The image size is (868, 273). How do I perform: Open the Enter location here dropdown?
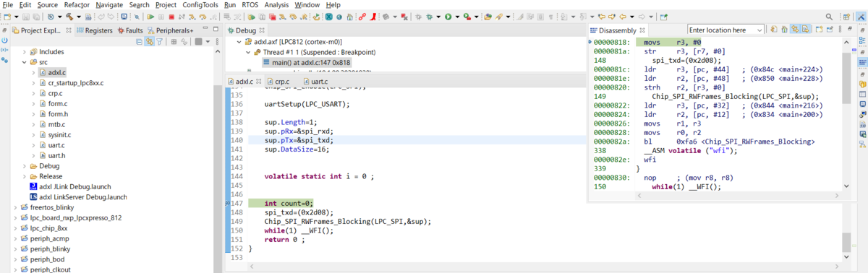(760, 30)
